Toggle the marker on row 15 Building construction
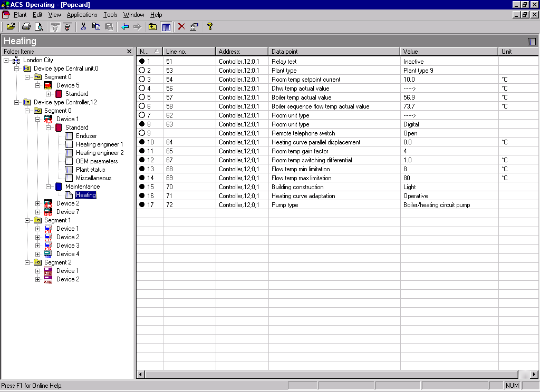The height and width of the screenshot is (392, 540). [141, 187]
